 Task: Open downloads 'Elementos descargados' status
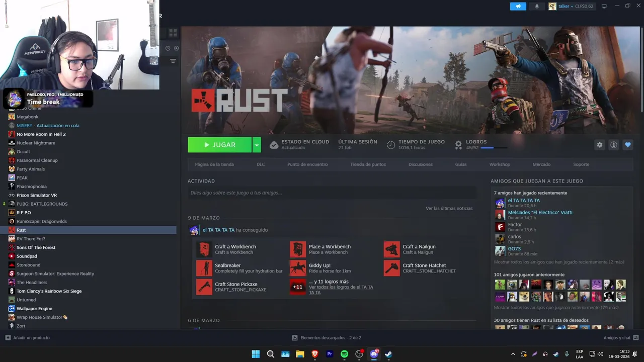click(x=327, y=338)
